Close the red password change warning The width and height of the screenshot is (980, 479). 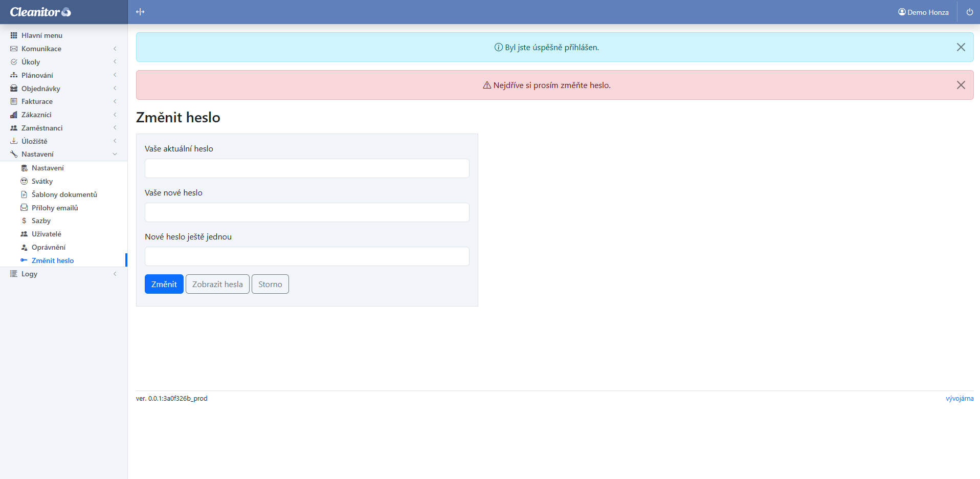click(x=961, y=85)
